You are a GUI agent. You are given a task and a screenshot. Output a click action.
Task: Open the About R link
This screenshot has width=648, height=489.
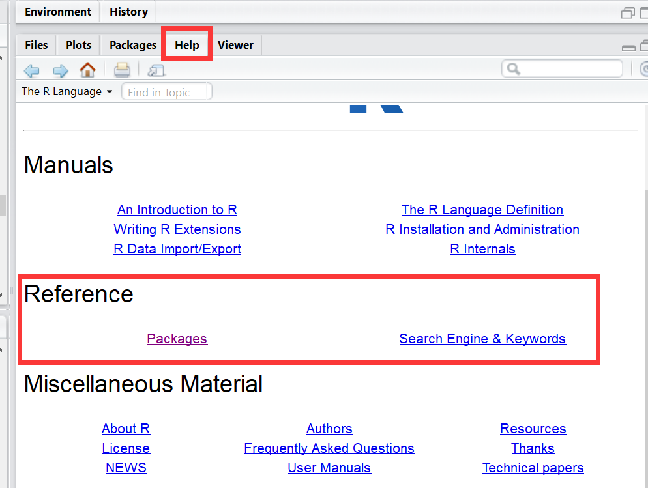pos(126,428)
